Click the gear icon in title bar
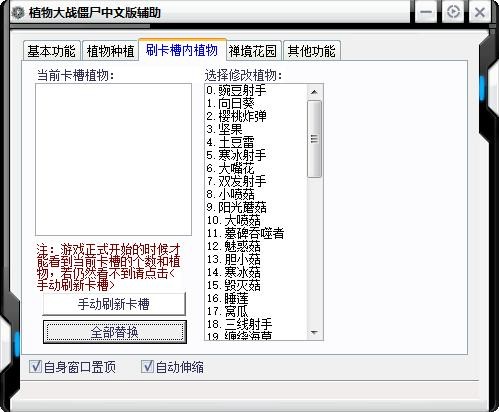This screenshot has height=412, width=499. pyautogui.click(x=18, y=13)
